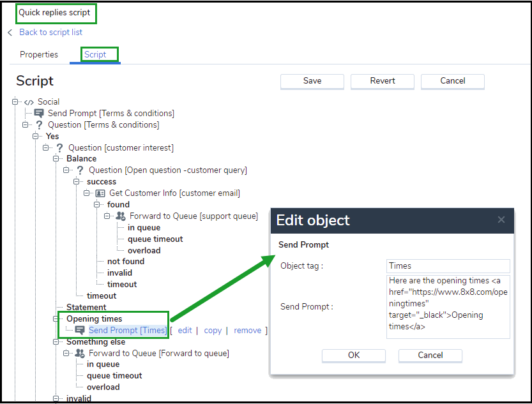The height and width of the screenshot is (404, 532).
Task: Go back to script list
Action: (x=51, y=32)
